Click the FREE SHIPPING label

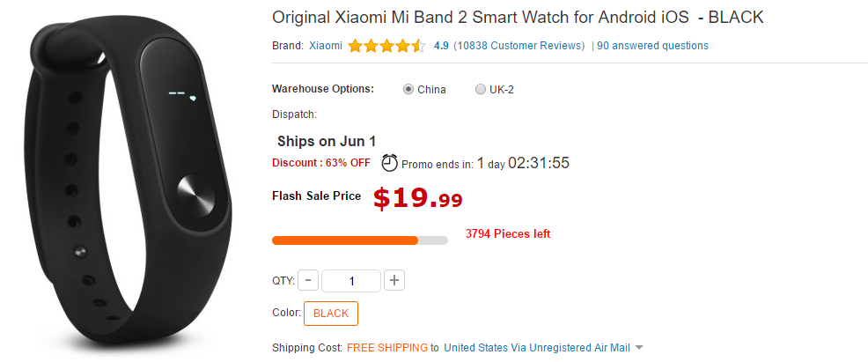pyautogui.click(x=386, y=348)
